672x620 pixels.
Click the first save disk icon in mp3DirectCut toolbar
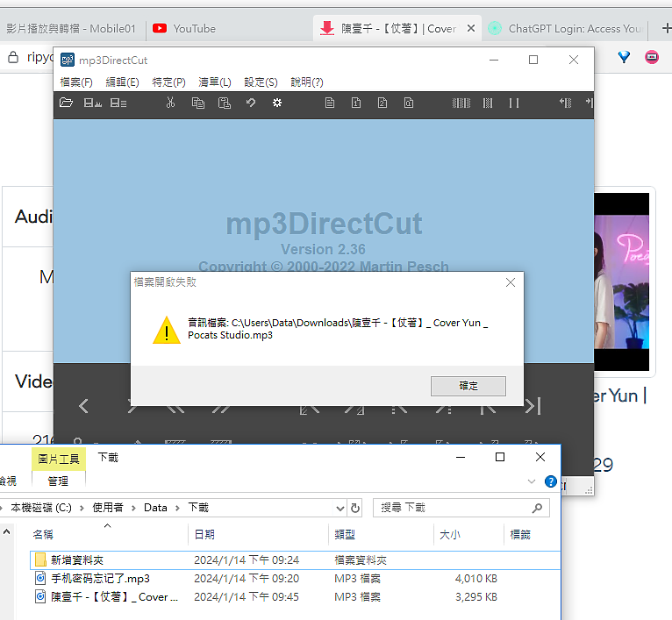[93, 103]
